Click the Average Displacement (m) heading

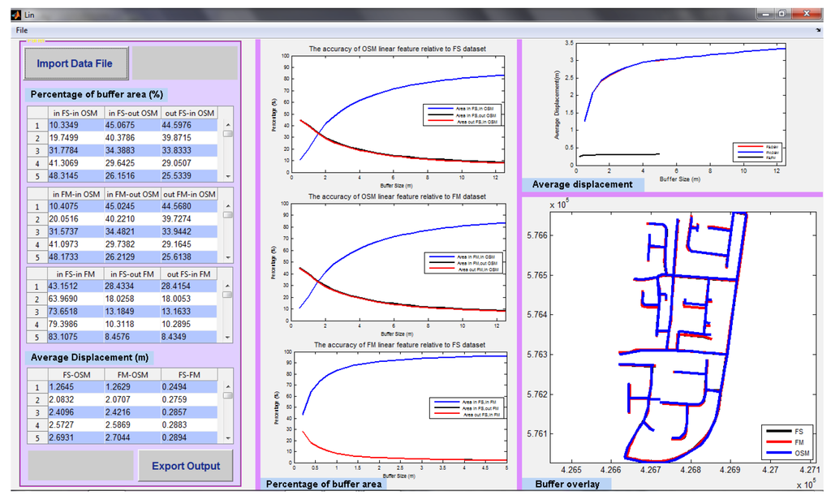tap(89, 358)
